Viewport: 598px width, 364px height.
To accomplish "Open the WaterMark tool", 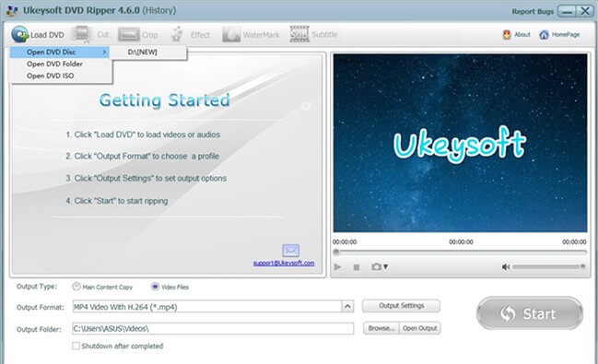I will tap(231, 35).
